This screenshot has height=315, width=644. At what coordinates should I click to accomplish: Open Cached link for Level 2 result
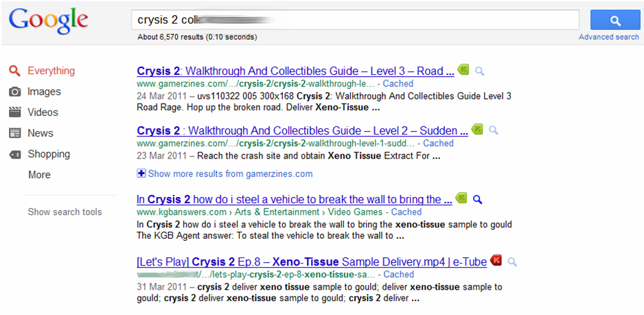(x=438, y=143)
